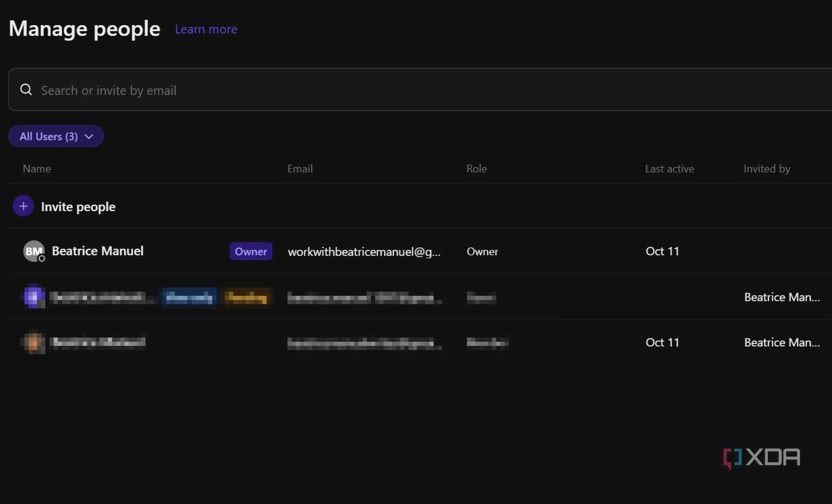Image resolution: width=832 pixels, height=504 pixels.
Task: Click the workwithbeatricemanuel@g... email
Action: 364,251
